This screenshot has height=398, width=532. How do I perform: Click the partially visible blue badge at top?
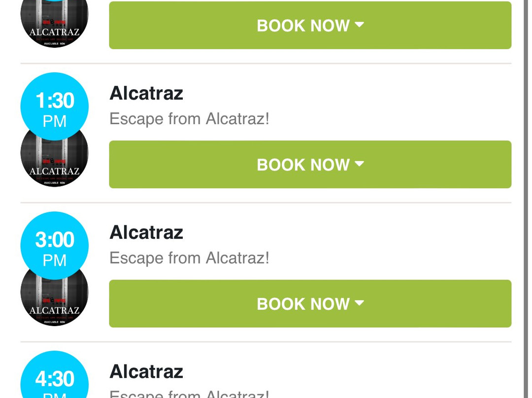coord(55,0)
